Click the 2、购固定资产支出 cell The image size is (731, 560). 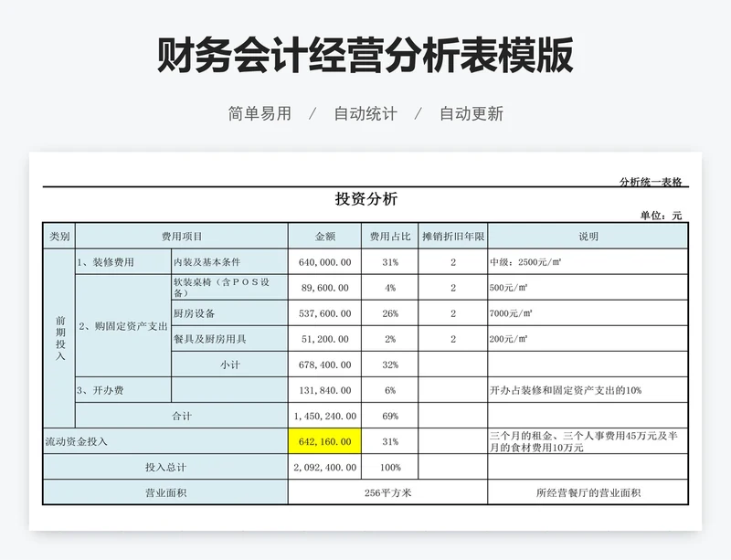(x=123, y=325)
